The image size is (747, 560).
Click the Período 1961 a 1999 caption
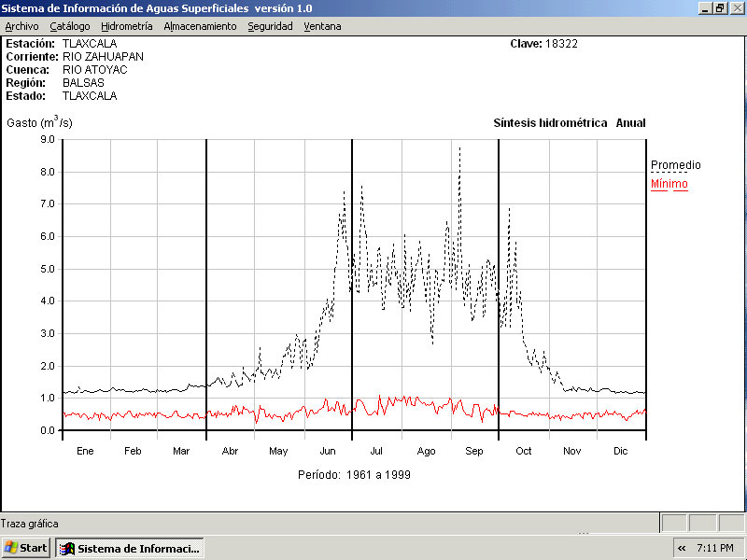(x=354, y=474)
